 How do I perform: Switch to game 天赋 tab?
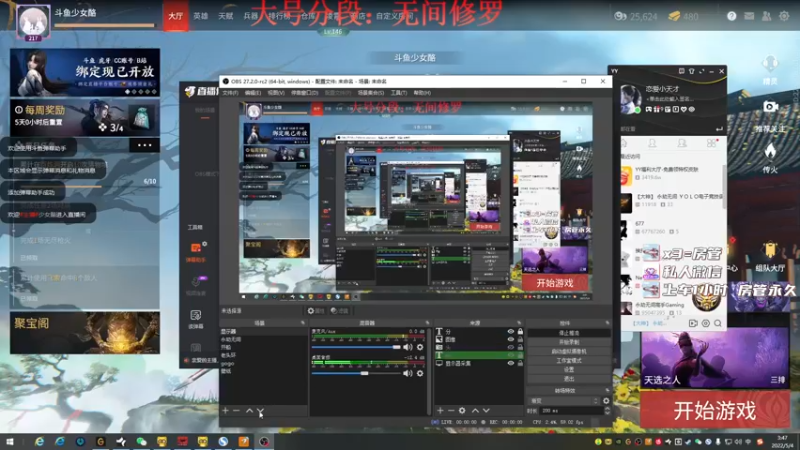(226, 16)
